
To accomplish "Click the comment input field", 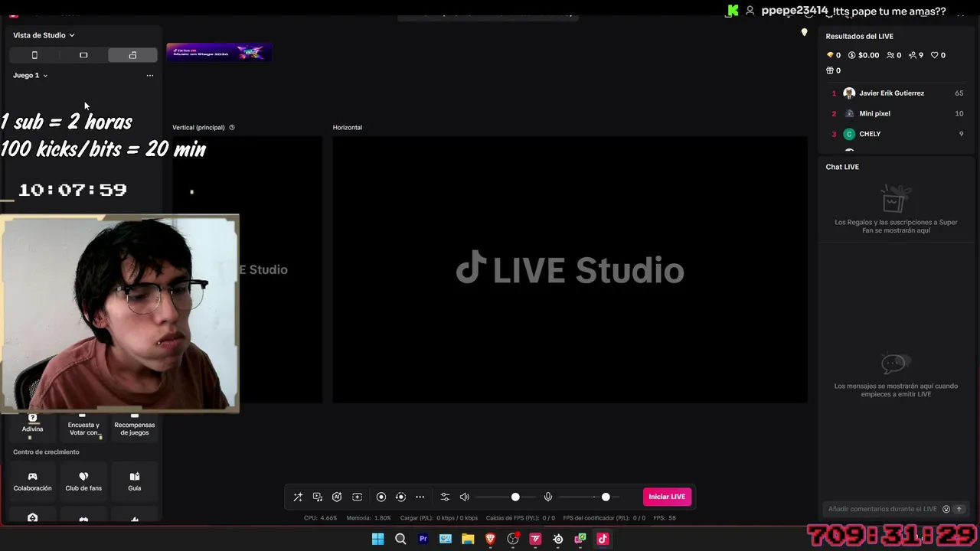I will coord(882,509).
